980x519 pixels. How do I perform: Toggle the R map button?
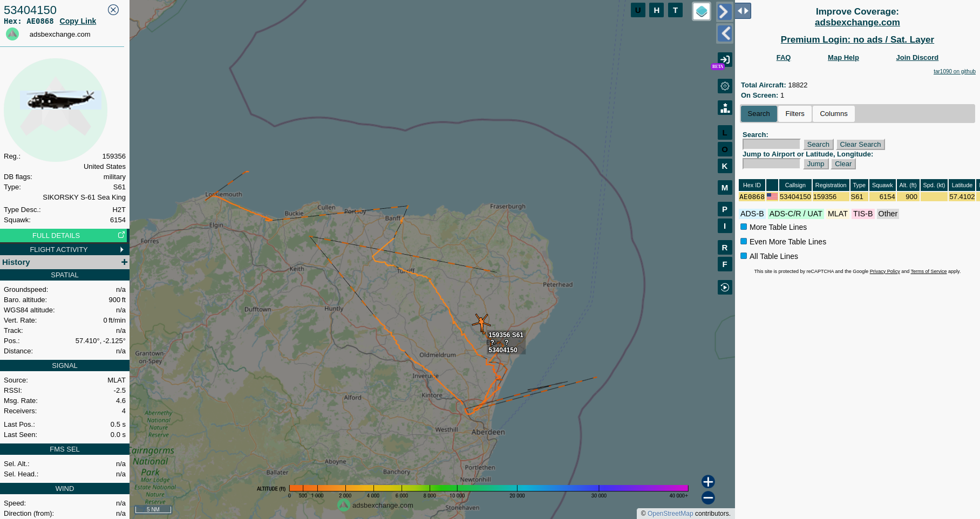click(725, 248)
